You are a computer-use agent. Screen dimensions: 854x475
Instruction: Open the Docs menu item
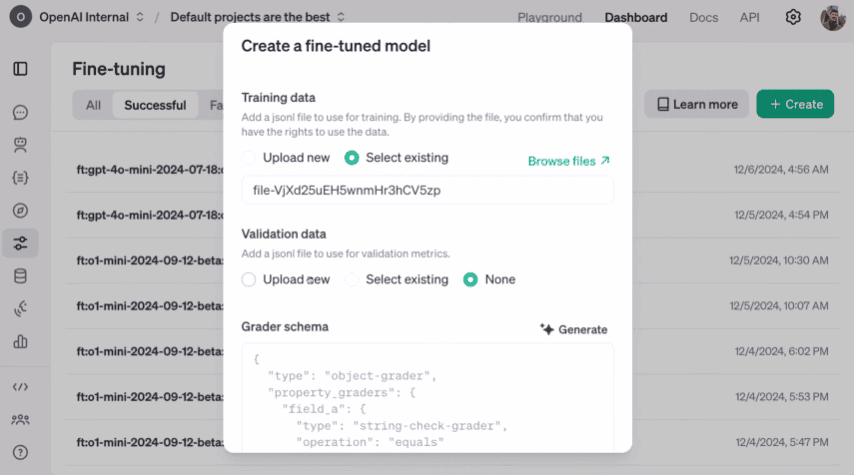[x=703, y=17]
